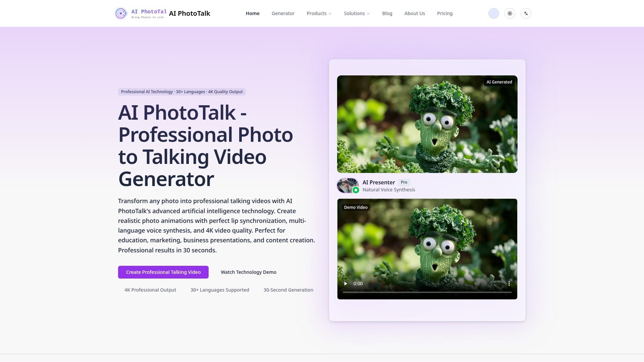
Task: Click the Home navigation item
Action: [252, 13]
